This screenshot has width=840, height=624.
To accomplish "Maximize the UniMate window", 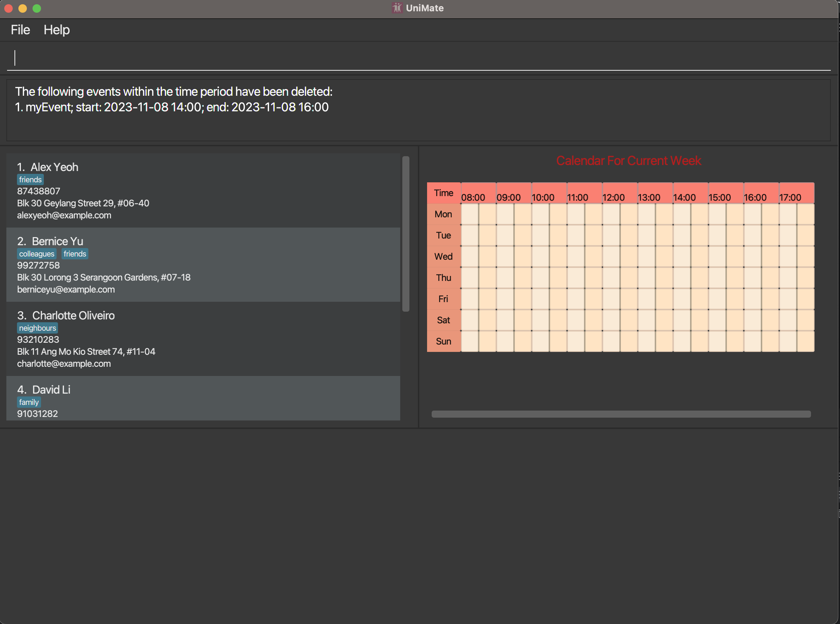I will pyautogui.click(x=37, y=8).
